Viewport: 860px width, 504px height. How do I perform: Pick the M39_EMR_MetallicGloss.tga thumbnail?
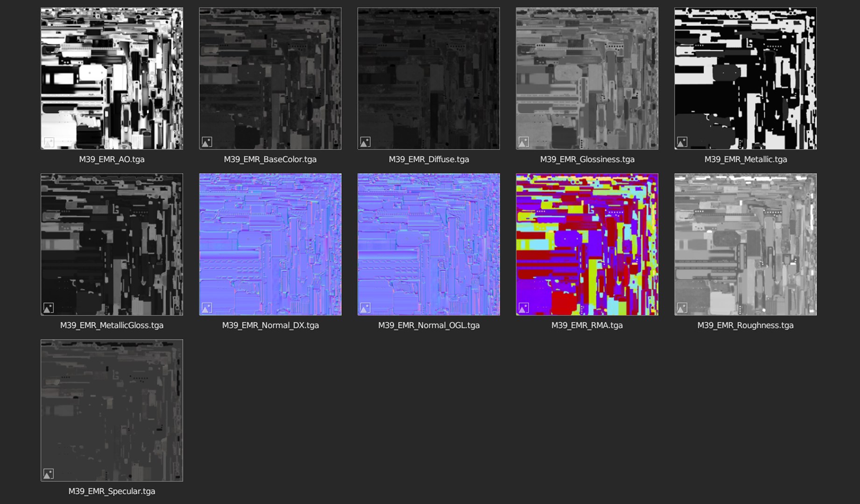112,245
